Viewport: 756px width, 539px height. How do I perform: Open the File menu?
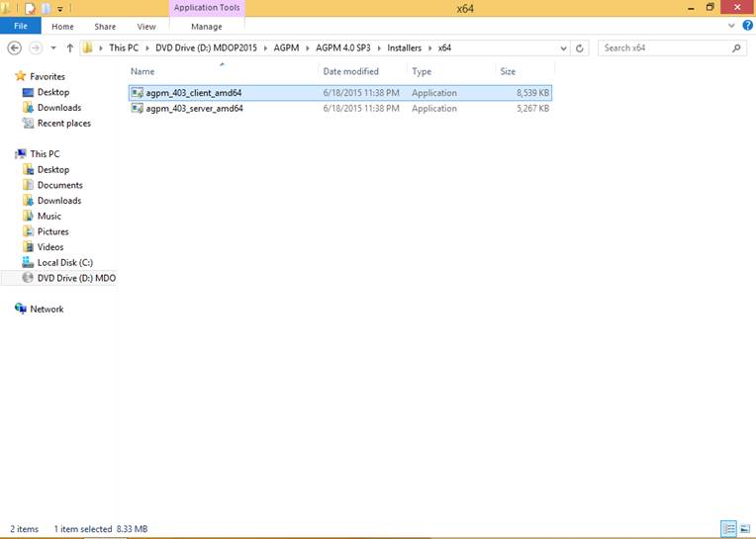(20, 27)
